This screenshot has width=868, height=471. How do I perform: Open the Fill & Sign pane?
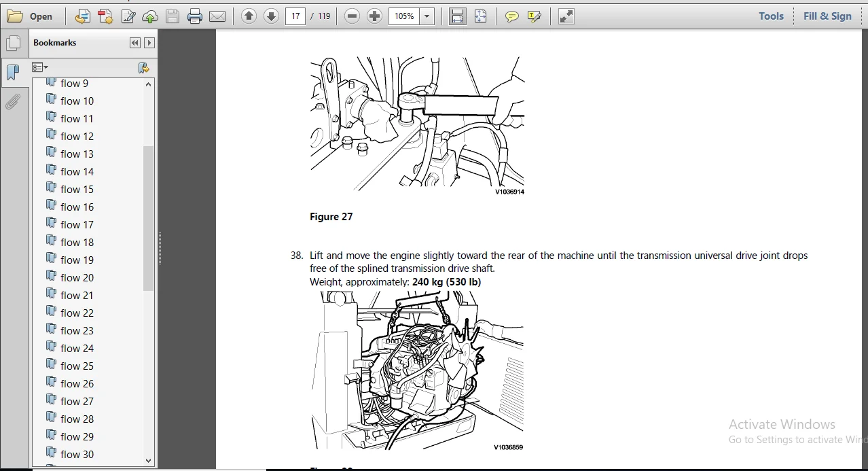827,16
